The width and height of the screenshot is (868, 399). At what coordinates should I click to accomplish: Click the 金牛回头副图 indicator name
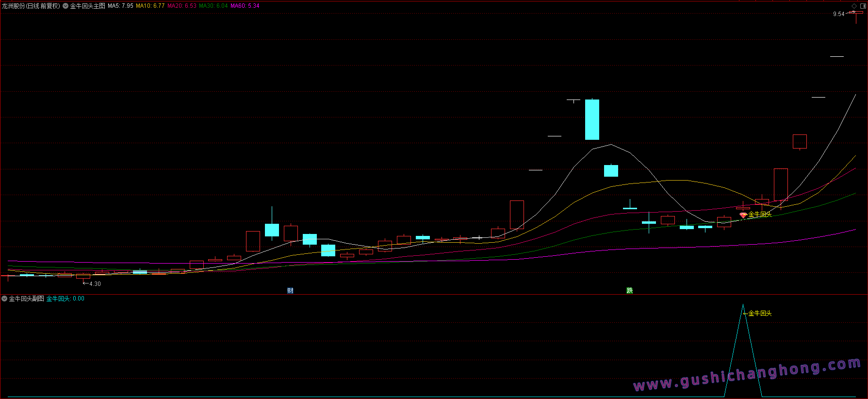[x=27, y=299]
